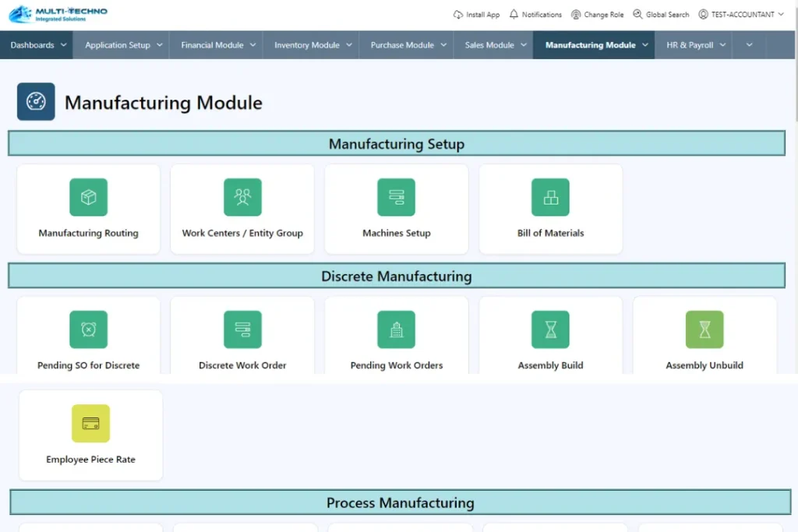Open Global Search
This screenshot has height=532, width=798.
[661, 15]
